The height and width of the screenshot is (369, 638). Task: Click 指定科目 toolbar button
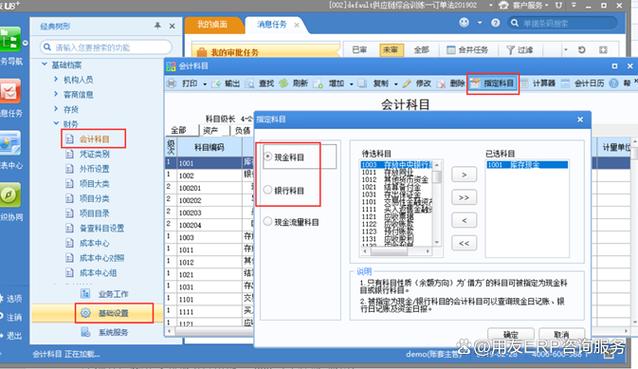[493, 83]
